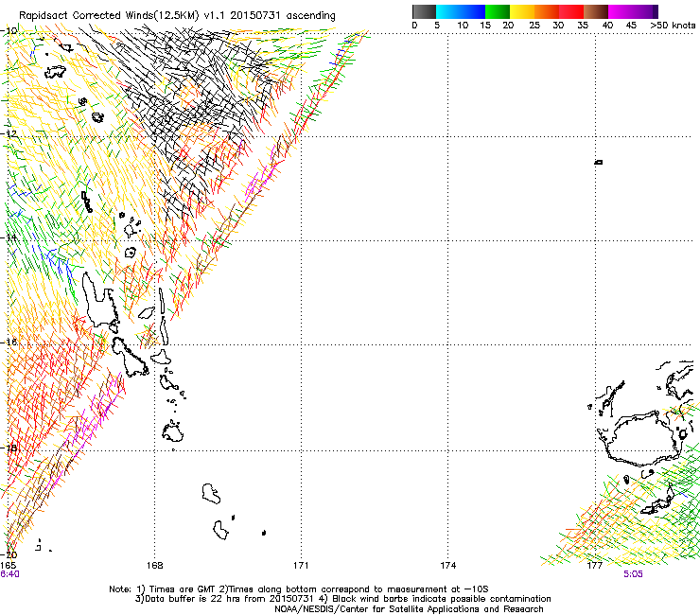
Task: Click the purple time stamp '6:40'
Action: (9, 574)
